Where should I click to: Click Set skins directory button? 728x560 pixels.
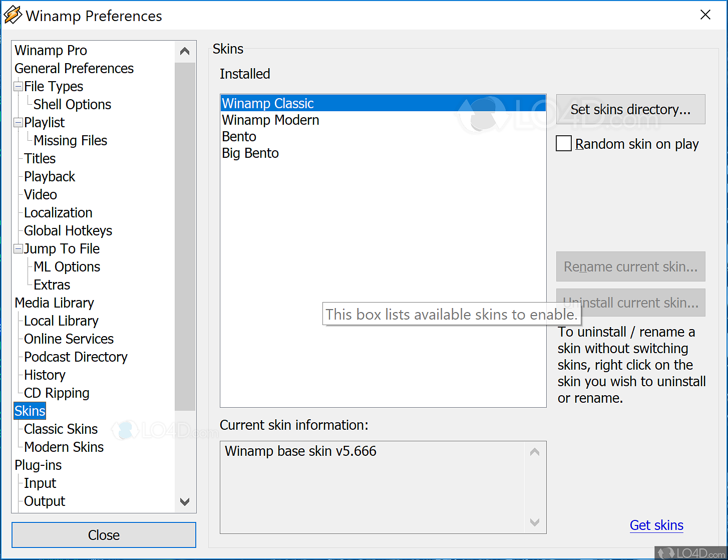630,109
